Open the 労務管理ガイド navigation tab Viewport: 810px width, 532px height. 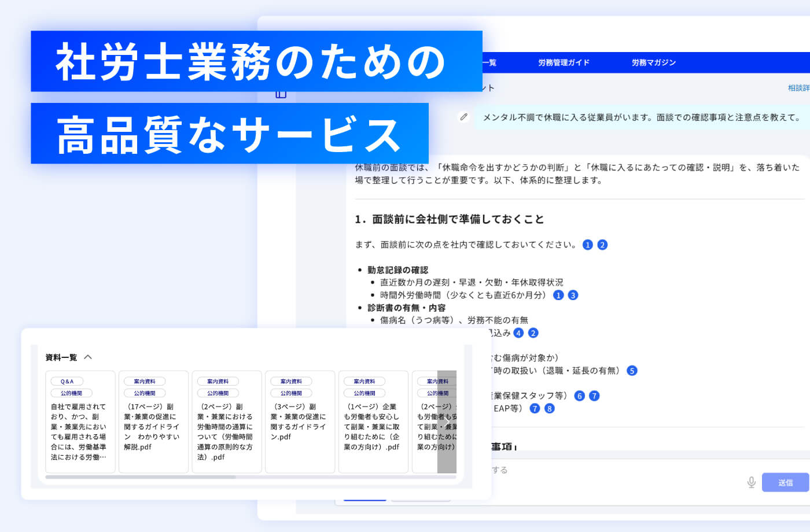coord(564,62)
